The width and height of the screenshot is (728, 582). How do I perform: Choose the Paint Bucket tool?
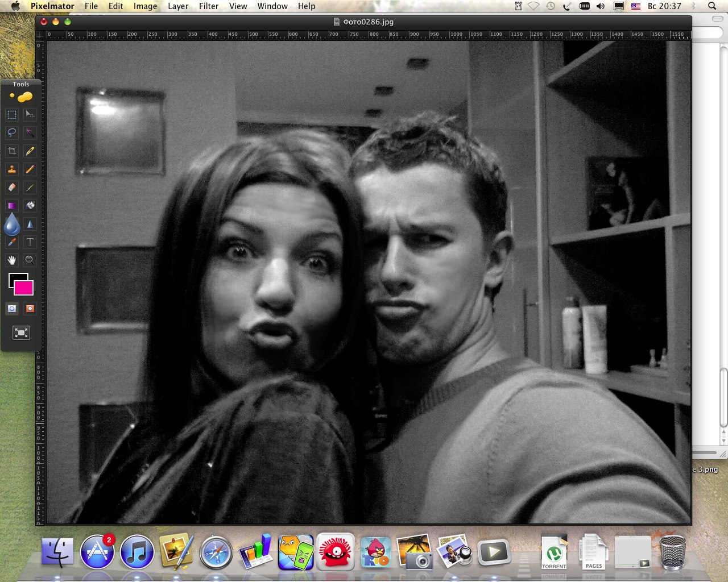click(30, 206)
